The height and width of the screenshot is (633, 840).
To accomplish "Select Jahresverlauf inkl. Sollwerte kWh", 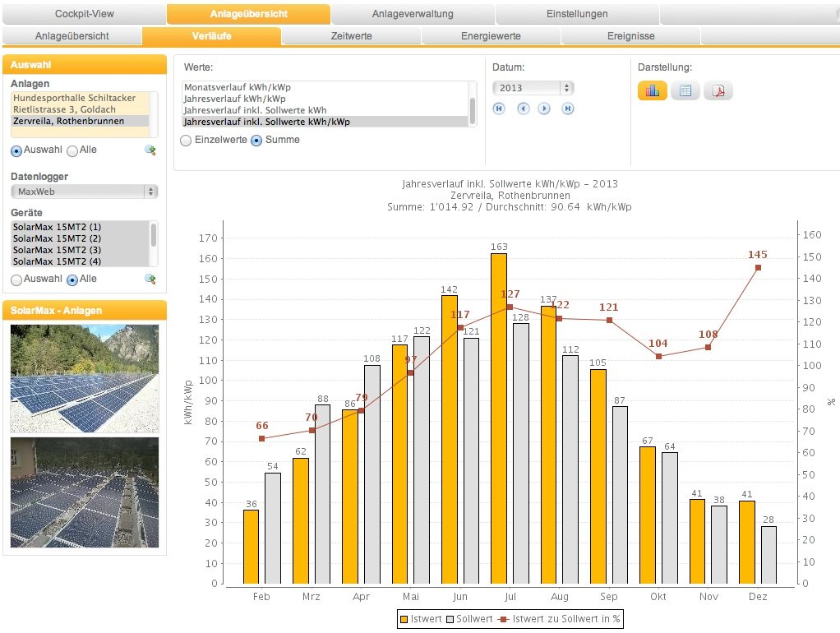I will point(325,110).
